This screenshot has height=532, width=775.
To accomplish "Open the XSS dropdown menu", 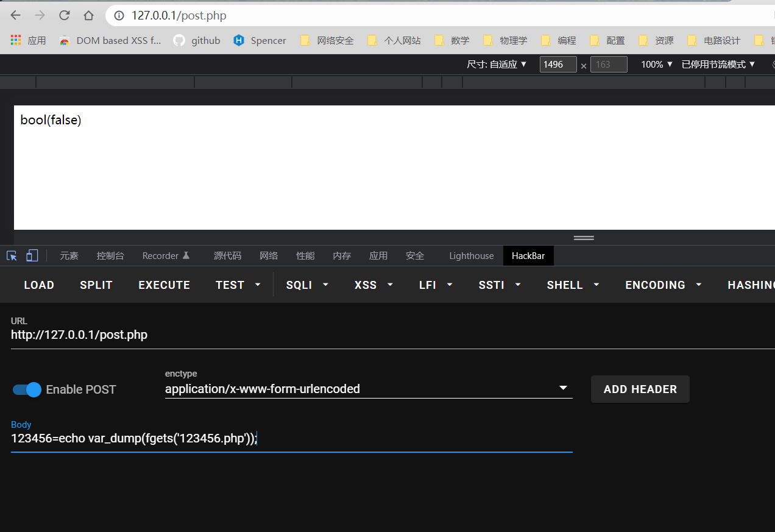I will (x=373, y=285).
